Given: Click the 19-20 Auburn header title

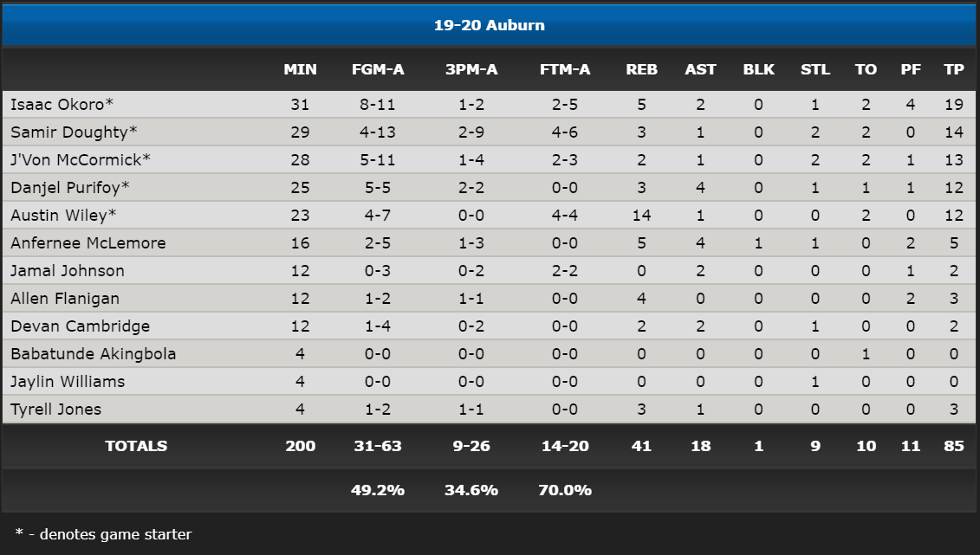Looking at the screenshot, I should (490, 25).
